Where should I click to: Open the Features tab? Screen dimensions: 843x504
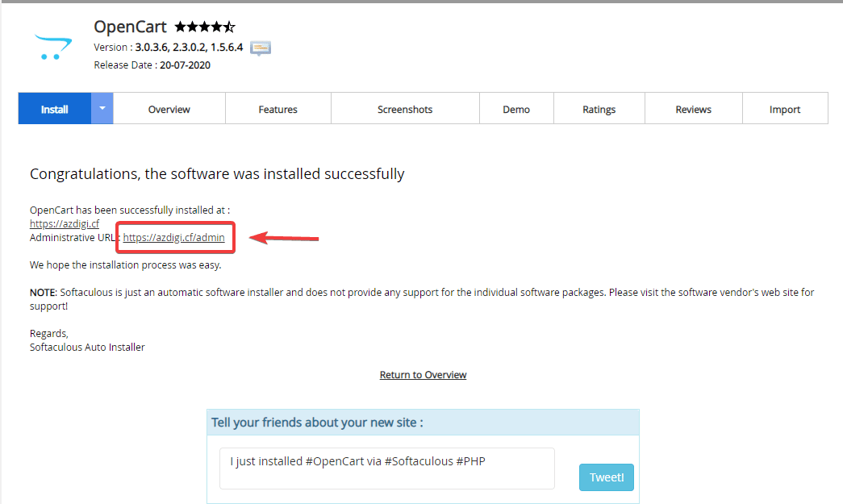pos(278,109)
